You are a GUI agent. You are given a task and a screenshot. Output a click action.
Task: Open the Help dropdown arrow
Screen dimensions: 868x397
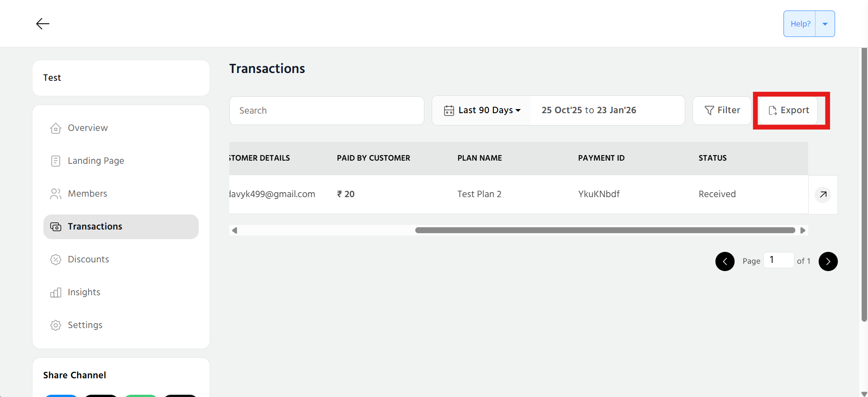tap(825, 24)
